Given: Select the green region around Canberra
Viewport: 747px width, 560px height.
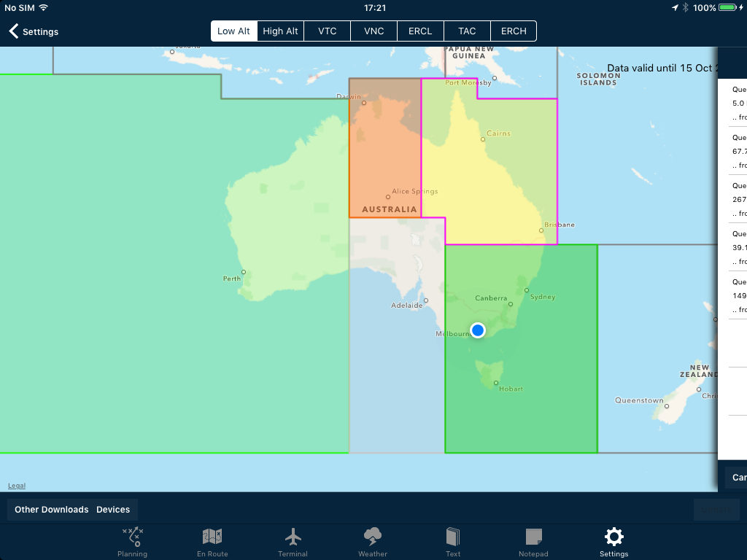Looking at the screenshot, I should click(x=521, y=349).
